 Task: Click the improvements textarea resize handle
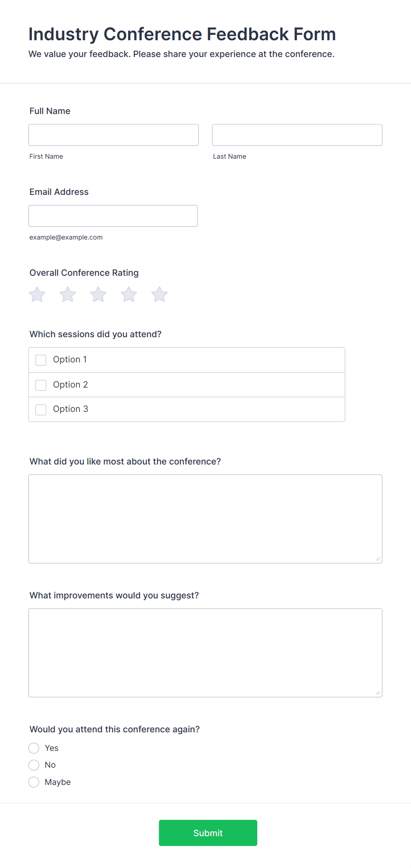click(x=378, y=693)
